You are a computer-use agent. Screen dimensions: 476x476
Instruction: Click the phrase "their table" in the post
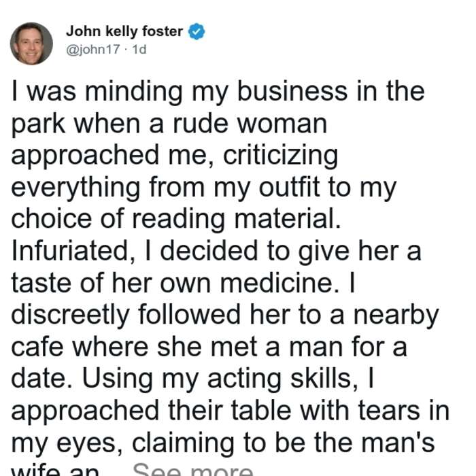tap(230, 411)
